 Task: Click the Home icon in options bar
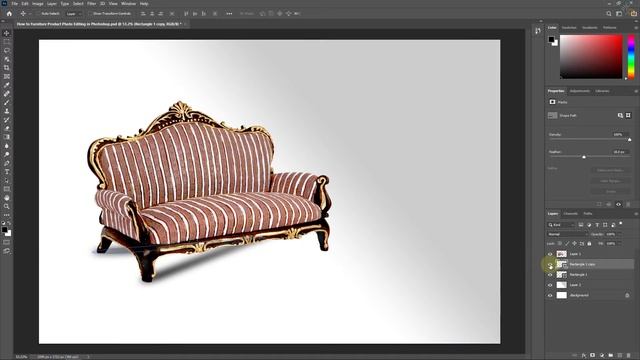pos(9,13)
